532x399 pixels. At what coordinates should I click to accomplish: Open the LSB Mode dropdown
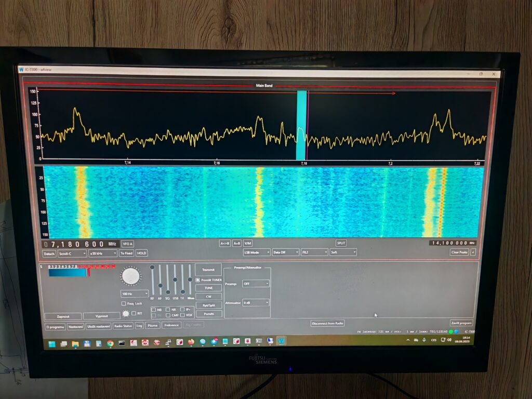tap(256, 252)
